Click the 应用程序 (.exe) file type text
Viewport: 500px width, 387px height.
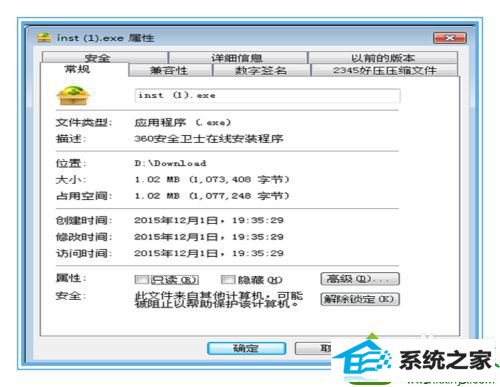(183, 122)
